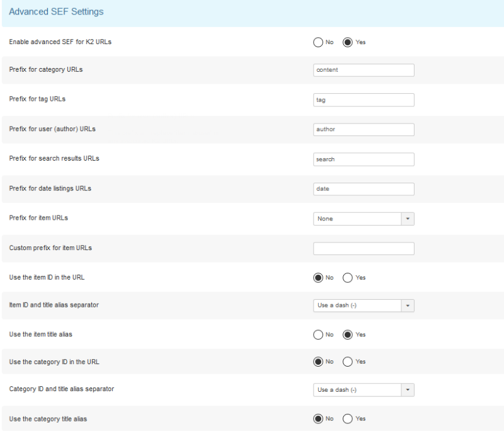Select Yes for Use category ID in URL
Viewport: 504px width, 446px height.
pos(348,362)
